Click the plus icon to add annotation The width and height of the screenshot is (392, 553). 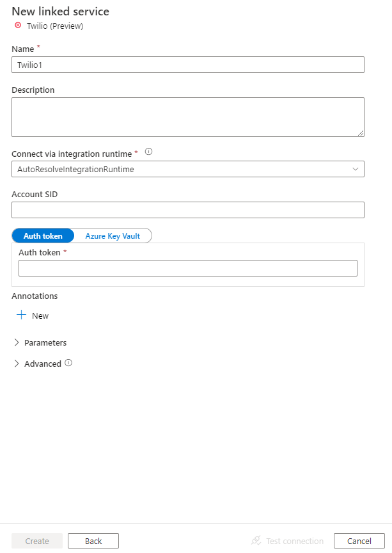pyautogui.click(x=21, y=315)
